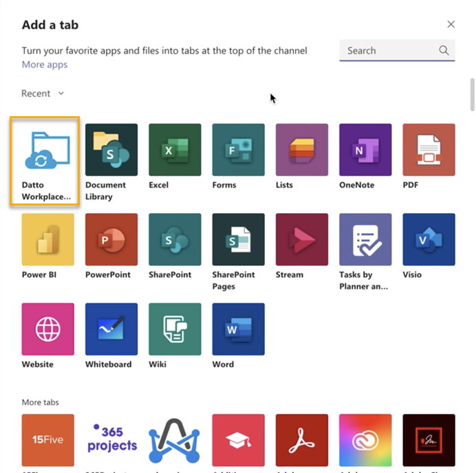476x473 pixels.
Task: Choose the Website tab tile
Action: [47, 329]
